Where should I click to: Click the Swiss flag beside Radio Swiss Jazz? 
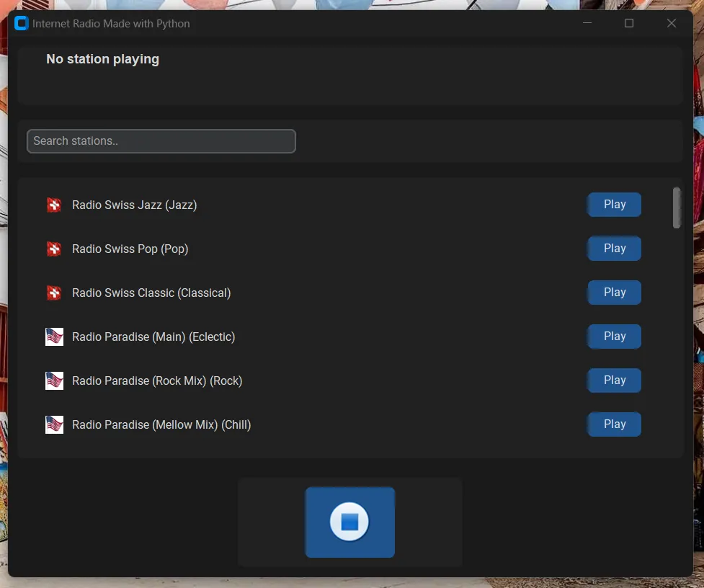click(54, 205)
